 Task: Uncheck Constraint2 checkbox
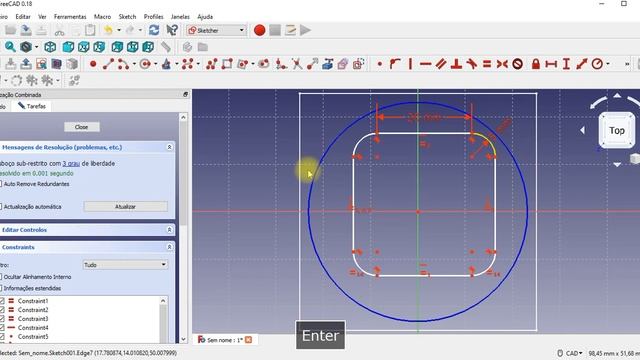click(2, 310)
